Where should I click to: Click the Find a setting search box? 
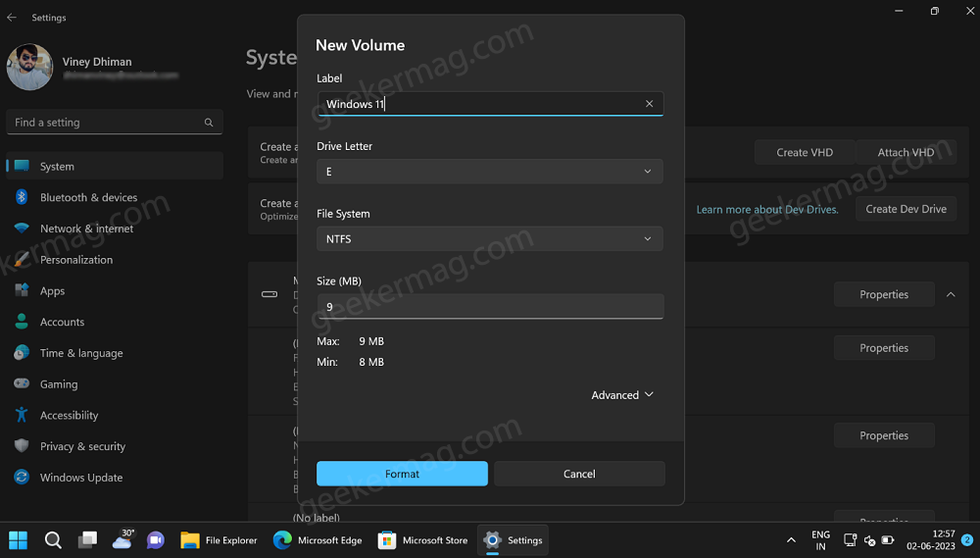pos(115,123)
